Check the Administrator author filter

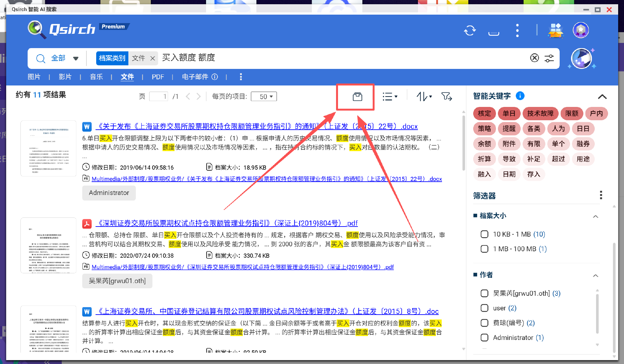point(484,338)
